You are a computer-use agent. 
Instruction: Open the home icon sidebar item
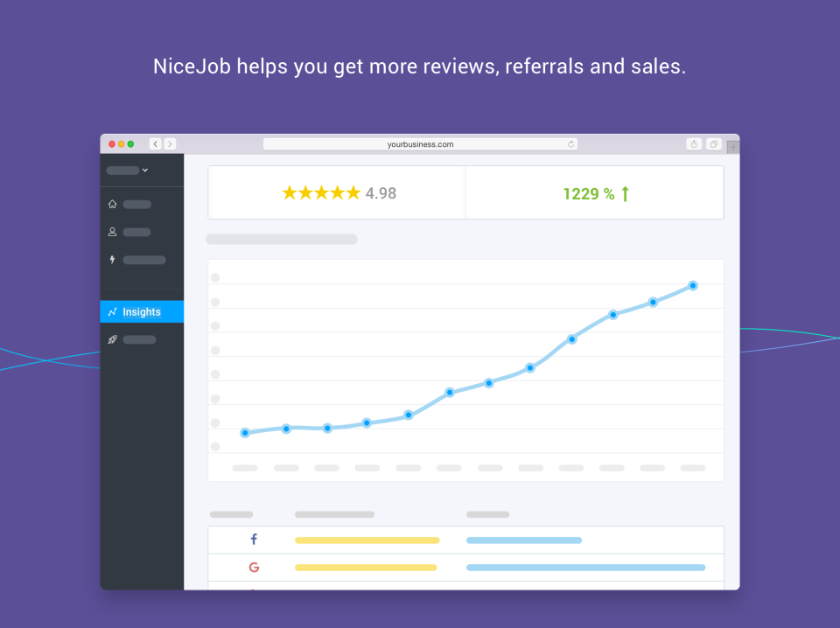[x=113, y=204]
